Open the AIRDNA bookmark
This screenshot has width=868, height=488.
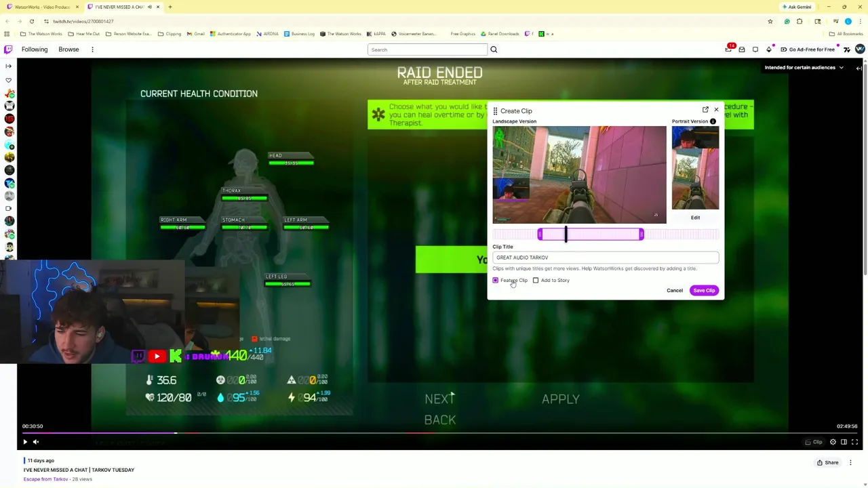[267, 34]
